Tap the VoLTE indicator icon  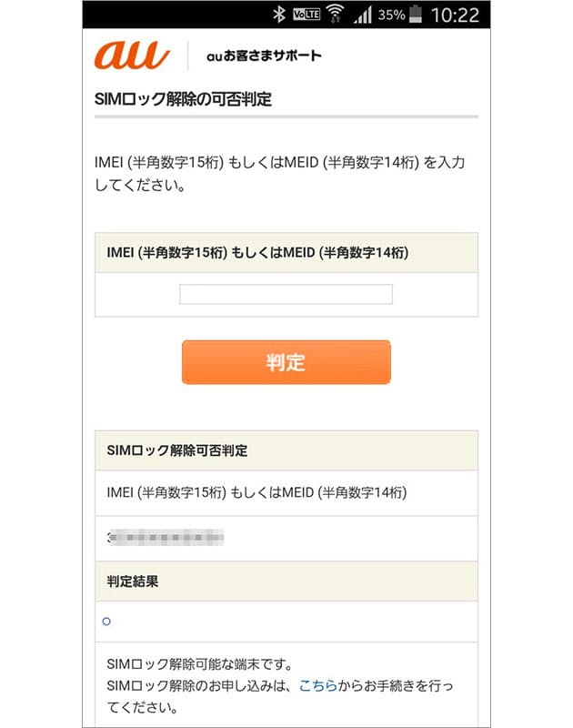[x=305, y=15]
